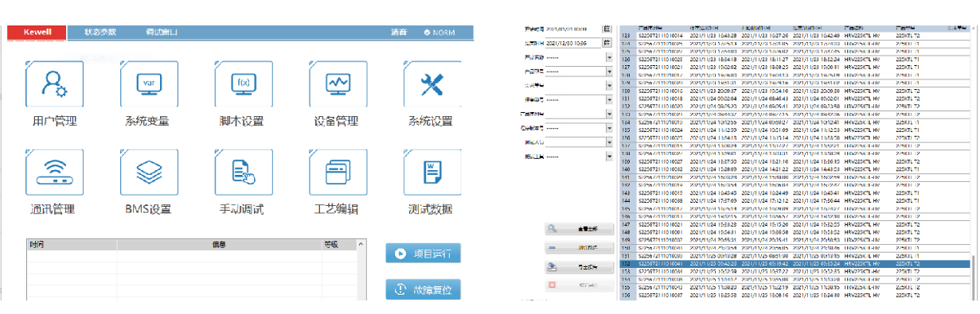Viewport: 980px width, 314px height.
Task: Open the 工艺编辑 process edit icon
Action: (338, 173)
